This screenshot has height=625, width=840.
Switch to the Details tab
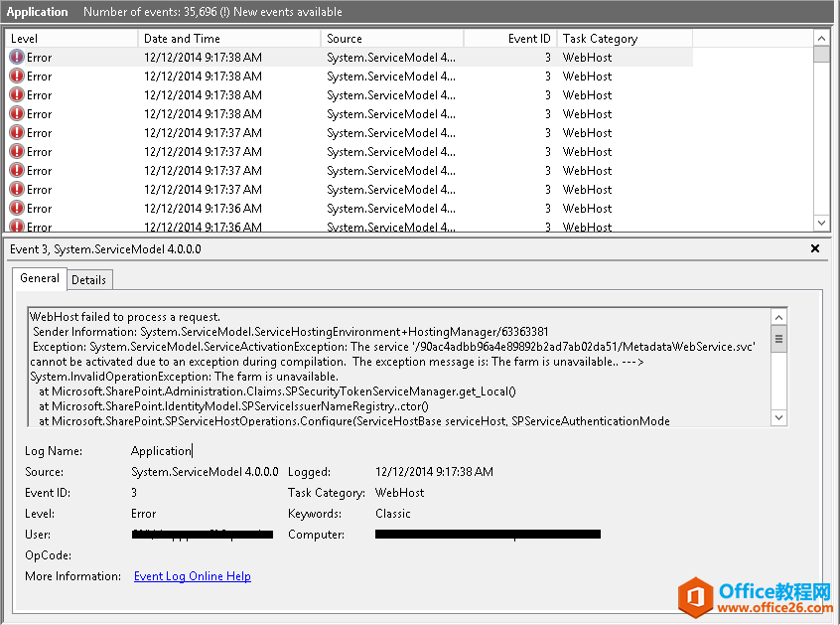tap(89, 280)
